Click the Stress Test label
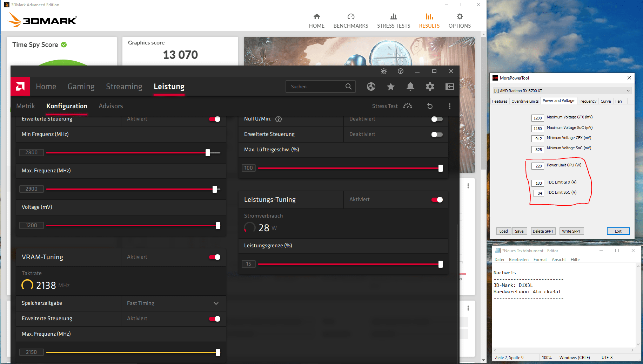This screenshot has height=364, width=643. coord(385,106)
